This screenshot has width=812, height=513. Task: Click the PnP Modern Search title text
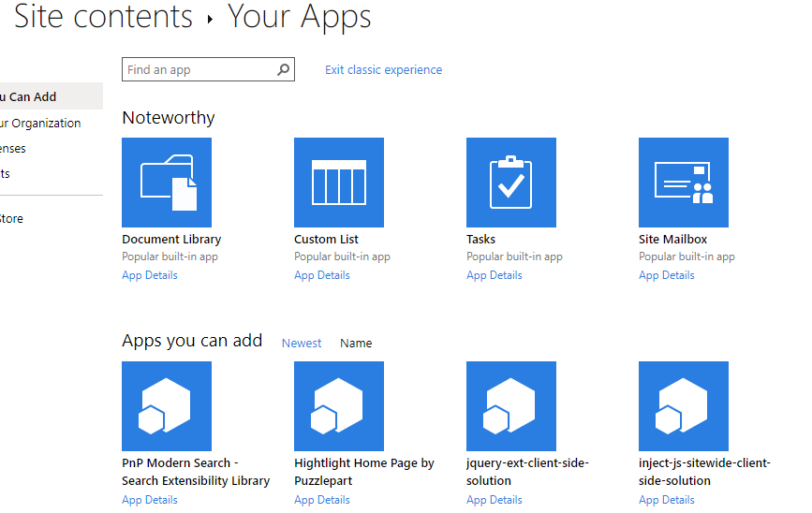pos(196,472)
